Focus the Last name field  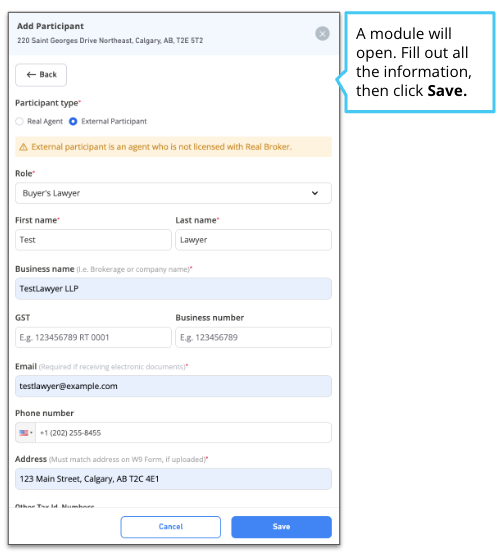(254, 240)
